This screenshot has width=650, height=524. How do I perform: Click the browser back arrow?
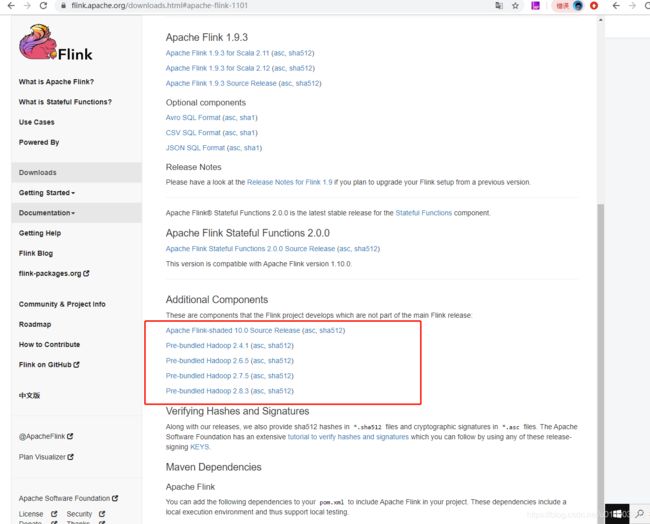coord(11,6)
